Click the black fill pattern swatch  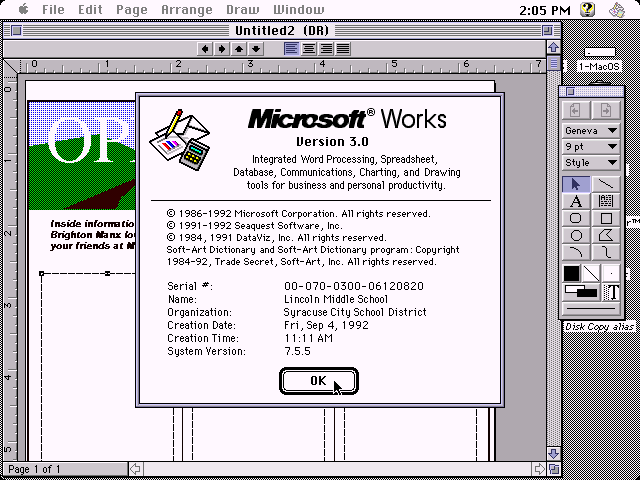coord(571,273)
